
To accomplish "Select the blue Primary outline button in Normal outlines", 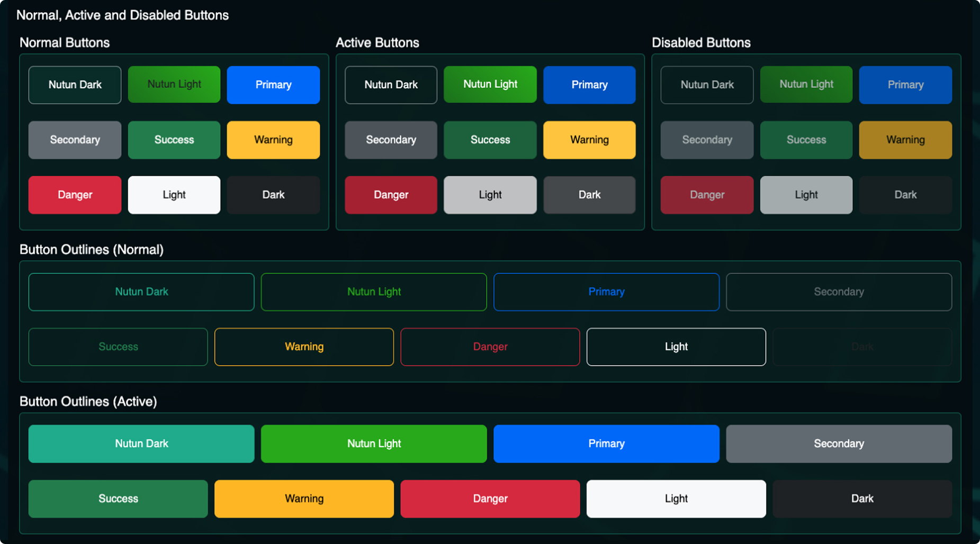I will tap(606, 292).
